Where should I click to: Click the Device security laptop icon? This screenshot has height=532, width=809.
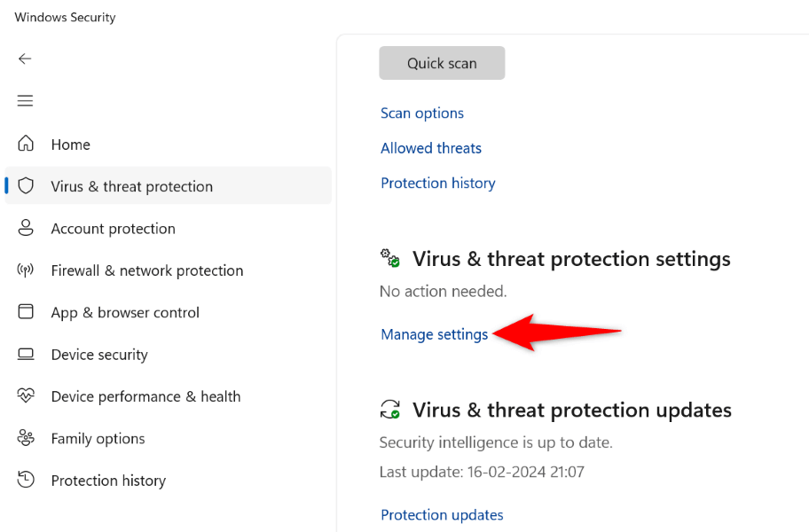[26, 355]
